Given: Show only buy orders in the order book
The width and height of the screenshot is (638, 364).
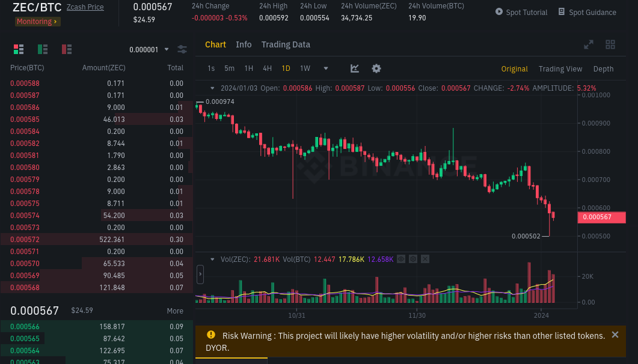Looking at the screenshot, I should 43,49.
